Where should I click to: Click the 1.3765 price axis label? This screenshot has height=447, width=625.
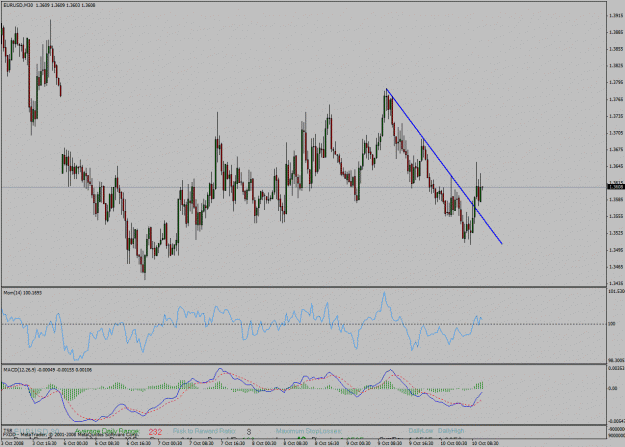click(x=616, y=99)
